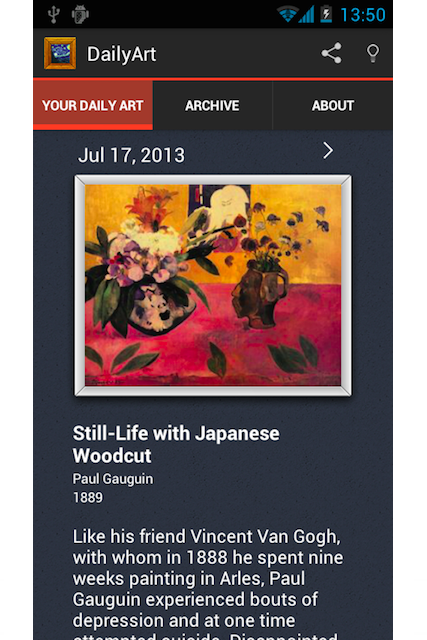Tap the year 1889 label

tap(88, 498)
